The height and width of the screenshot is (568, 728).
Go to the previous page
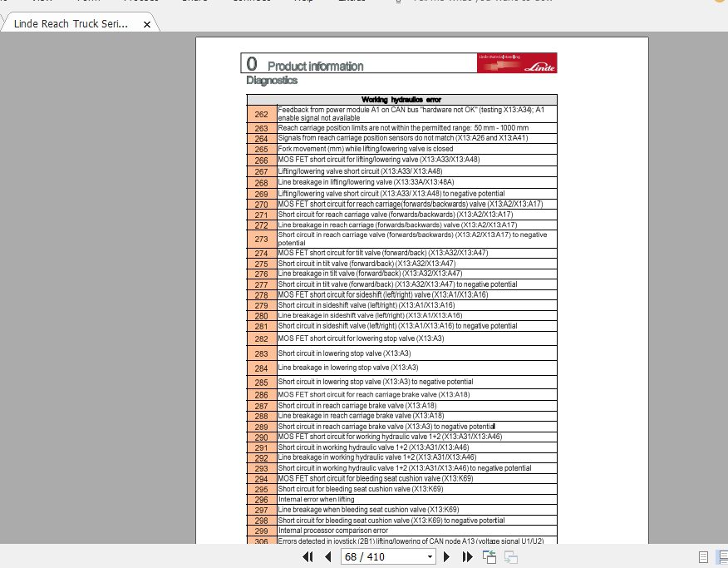click(x=327, y=556)
